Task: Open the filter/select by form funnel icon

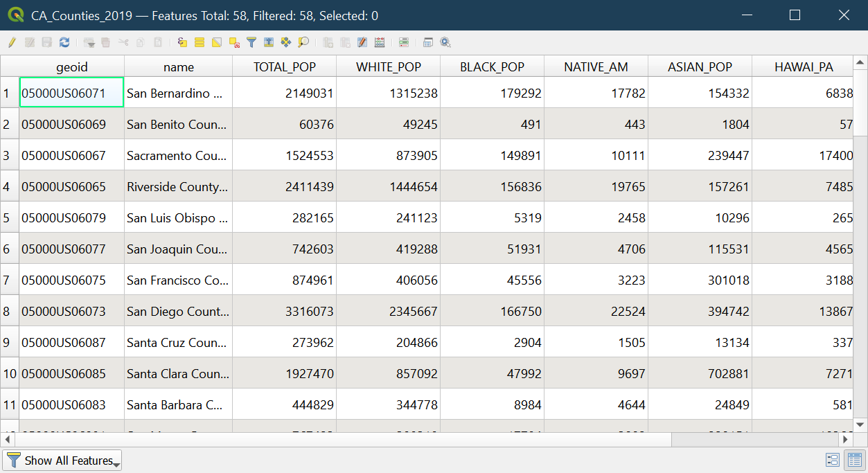Action: click(x=251, y=42)
